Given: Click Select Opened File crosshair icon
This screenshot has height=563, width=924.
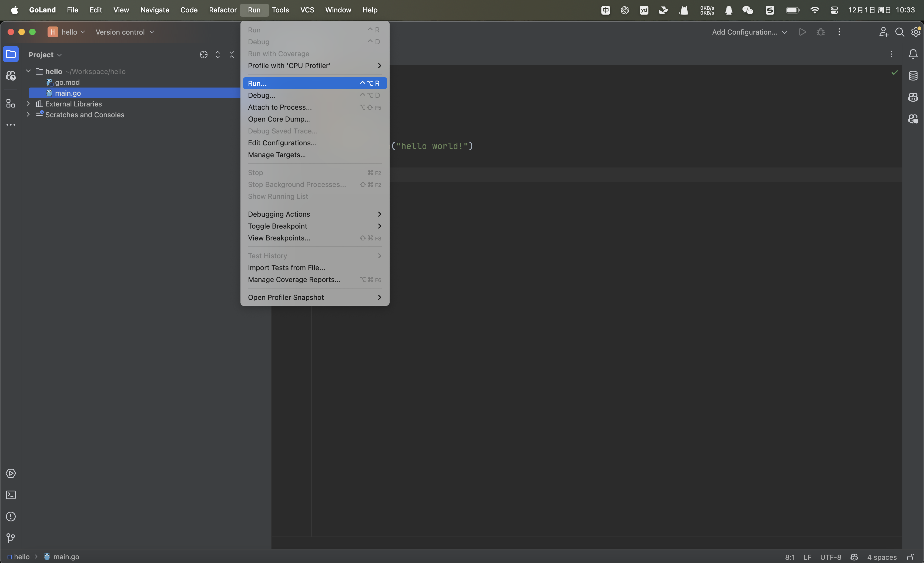Looking at the screenshot, I should click(204, 55).
